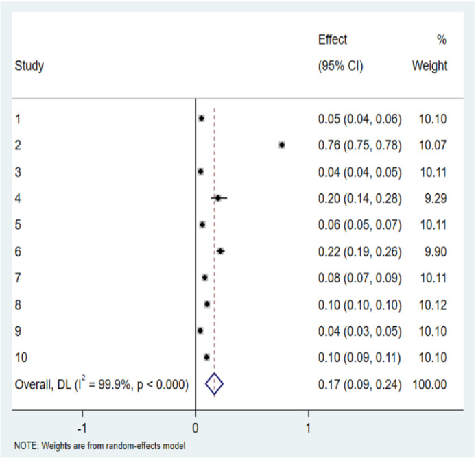Select the Study 3 data point marker
The width and height of the screenshot is (476, 458).
pyautogui.click(x=200, y=171)
